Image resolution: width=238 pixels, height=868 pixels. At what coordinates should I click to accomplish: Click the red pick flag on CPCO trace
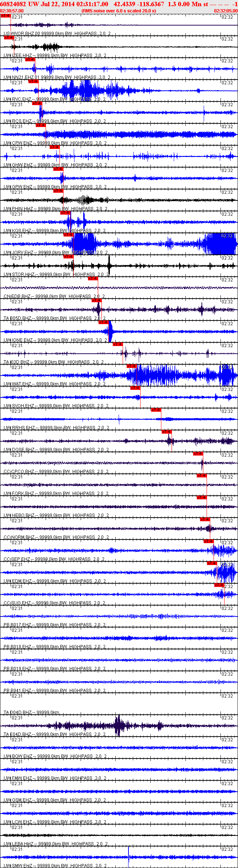198,454
